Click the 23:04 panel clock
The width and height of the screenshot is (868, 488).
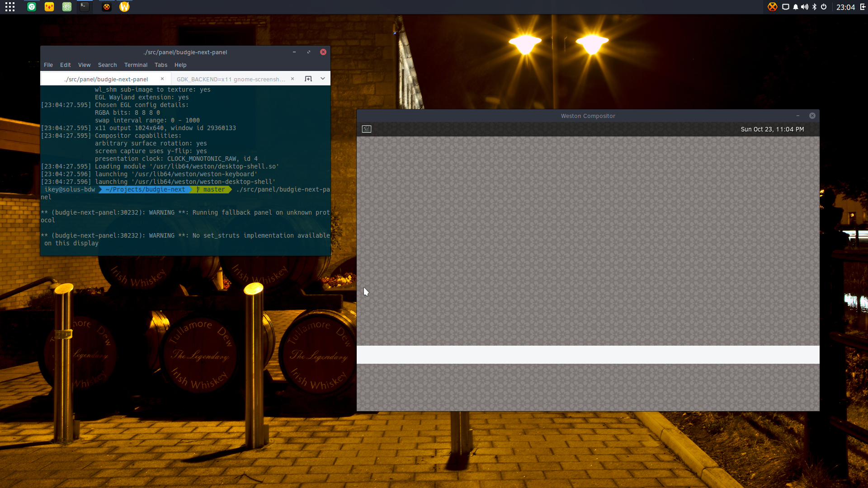tap(845, 7)
